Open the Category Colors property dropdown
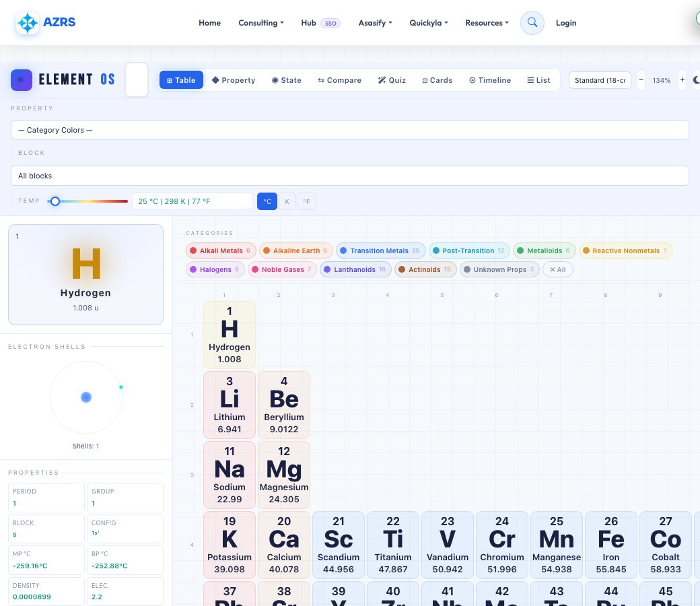This screenshot has height=606, width=700. pos(349,130)
